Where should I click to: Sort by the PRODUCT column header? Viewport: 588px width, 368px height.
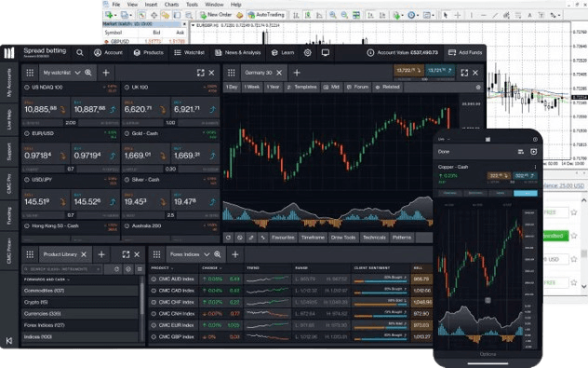(162, 268)
